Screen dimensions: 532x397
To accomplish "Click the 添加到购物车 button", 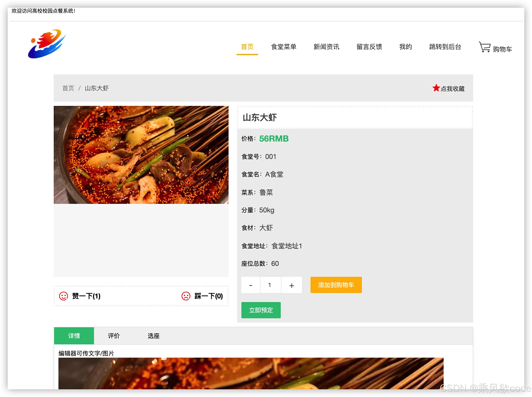I will coord(336,285).
